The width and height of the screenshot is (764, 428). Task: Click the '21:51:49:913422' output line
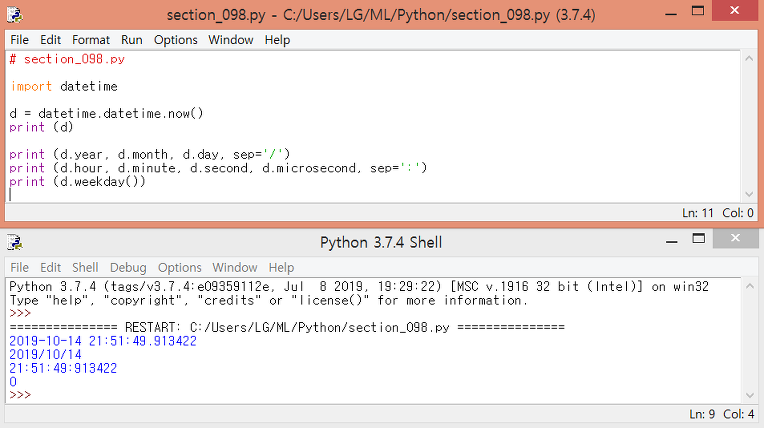pos(63,369)
